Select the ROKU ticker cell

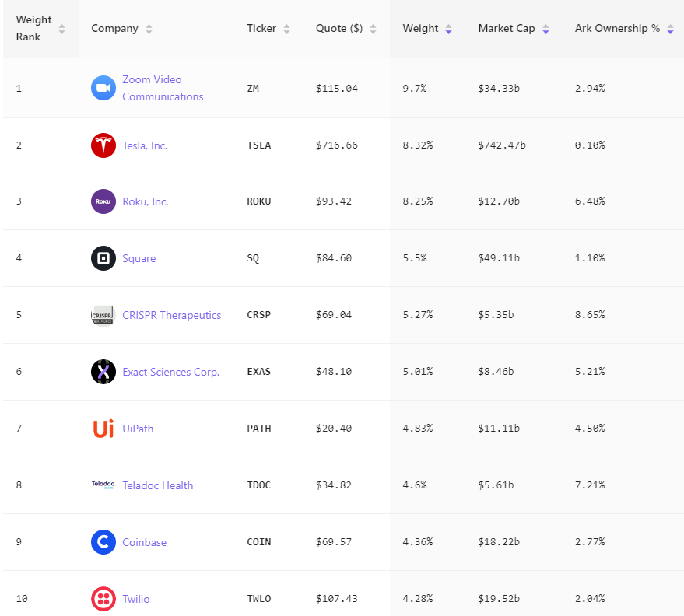pyautogui.click(x=258, y=201)
